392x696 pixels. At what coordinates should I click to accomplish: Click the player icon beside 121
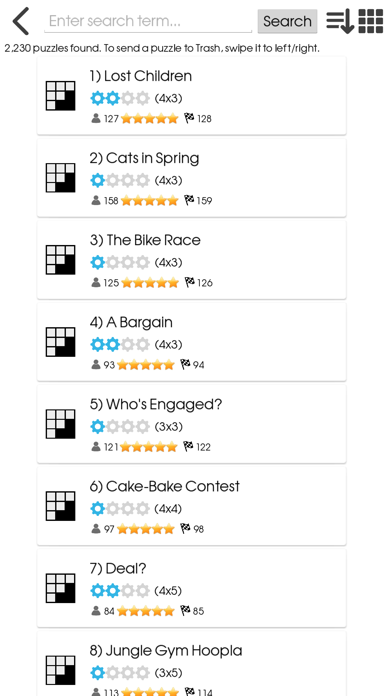[95, 447]
